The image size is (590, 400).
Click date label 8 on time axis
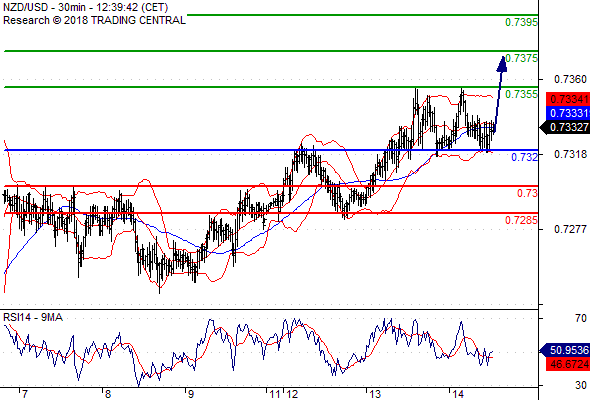click(108, 394)
